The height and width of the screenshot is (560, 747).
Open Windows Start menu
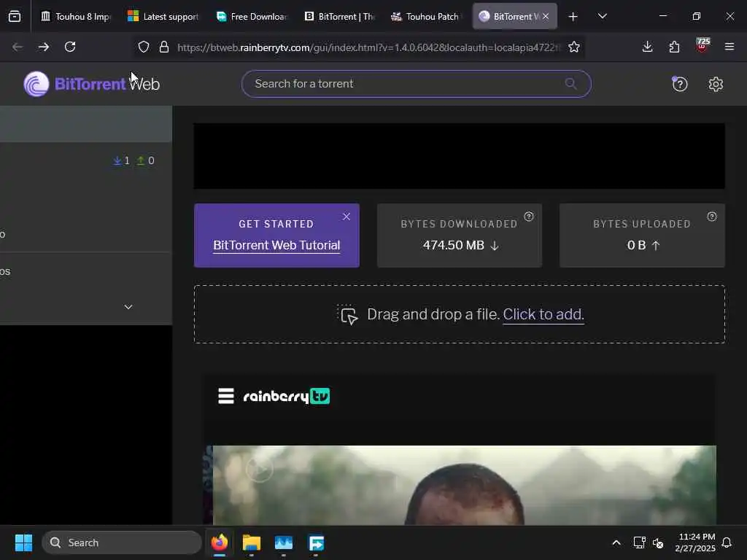pyautogui.click(x=23, y=542)
